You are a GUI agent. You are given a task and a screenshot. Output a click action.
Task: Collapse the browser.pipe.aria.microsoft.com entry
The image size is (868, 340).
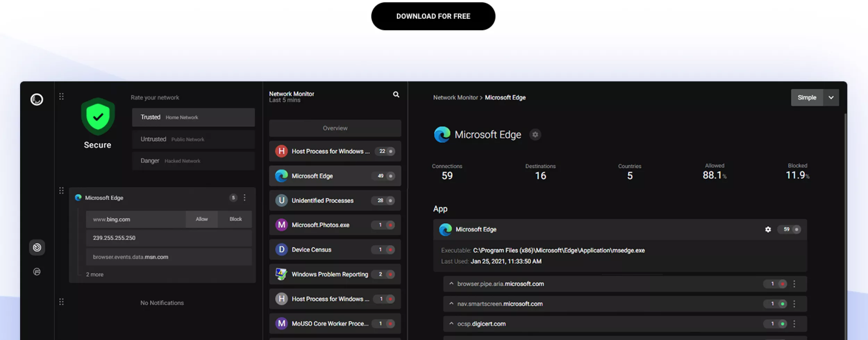[451, 283]
